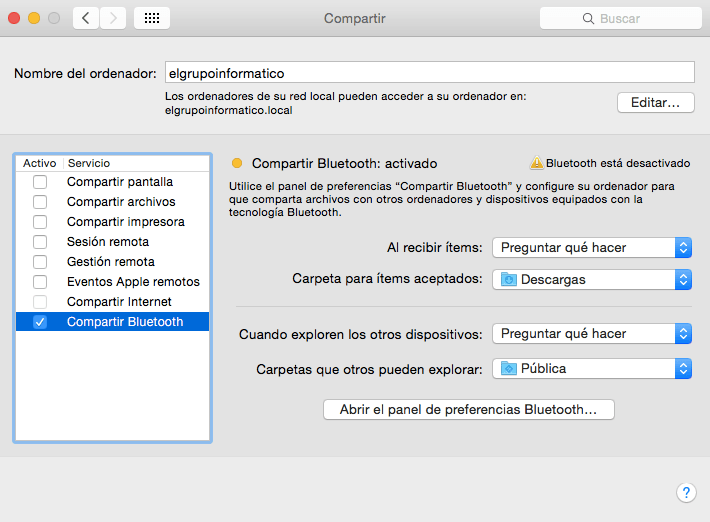Enable Sesión remota checkbox

click(40, 242)
